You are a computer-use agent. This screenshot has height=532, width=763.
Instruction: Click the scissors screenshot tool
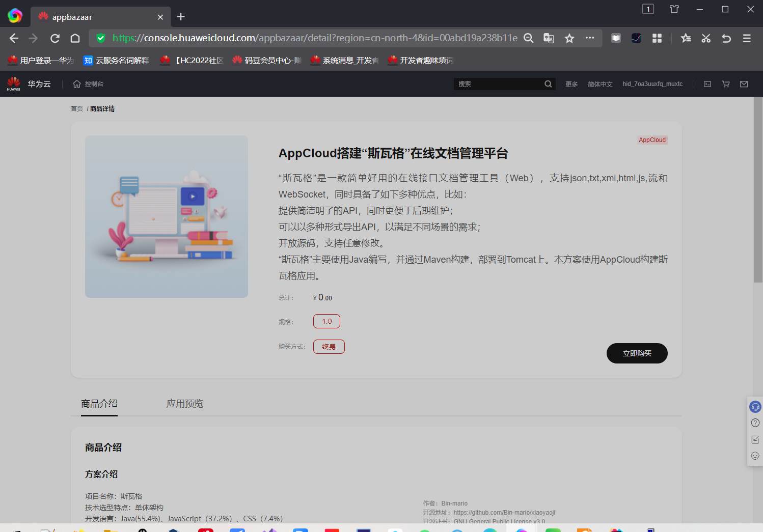pos(706,38)
